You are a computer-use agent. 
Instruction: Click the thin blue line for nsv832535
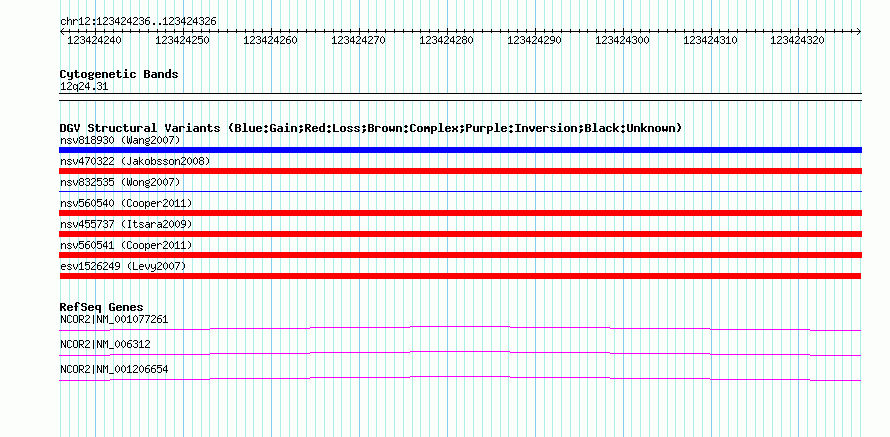coord(460,192)
